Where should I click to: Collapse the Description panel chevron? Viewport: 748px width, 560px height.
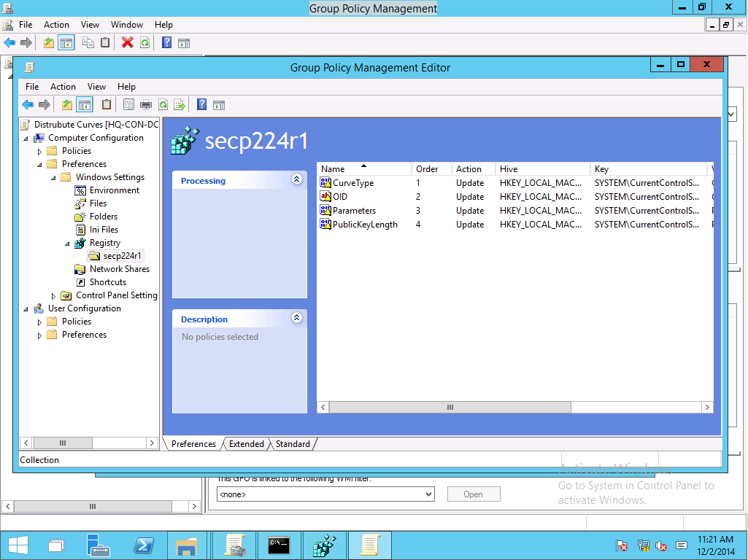coord(296,318)
